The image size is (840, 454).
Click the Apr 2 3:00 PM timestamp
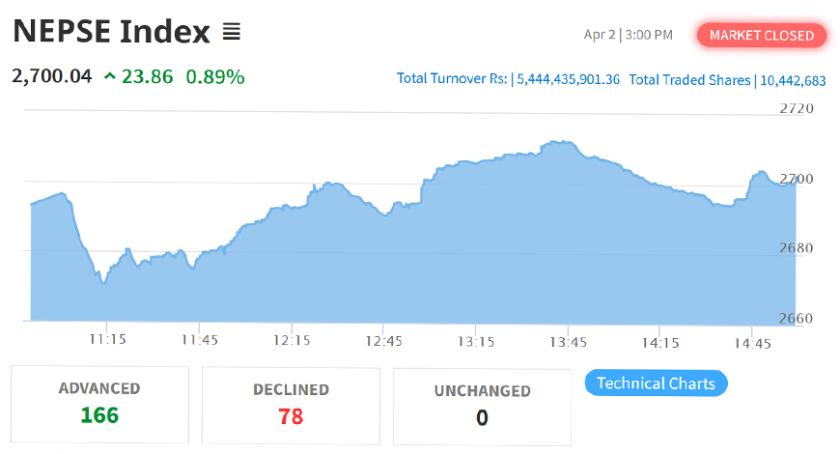coord(628,35)
